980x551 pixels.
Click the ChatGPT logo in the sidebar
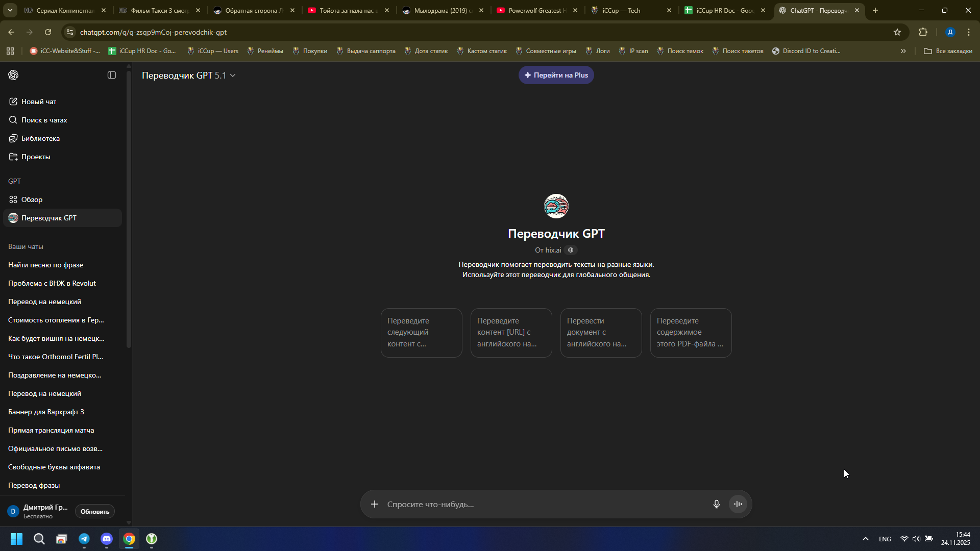[x=14, y=75]
